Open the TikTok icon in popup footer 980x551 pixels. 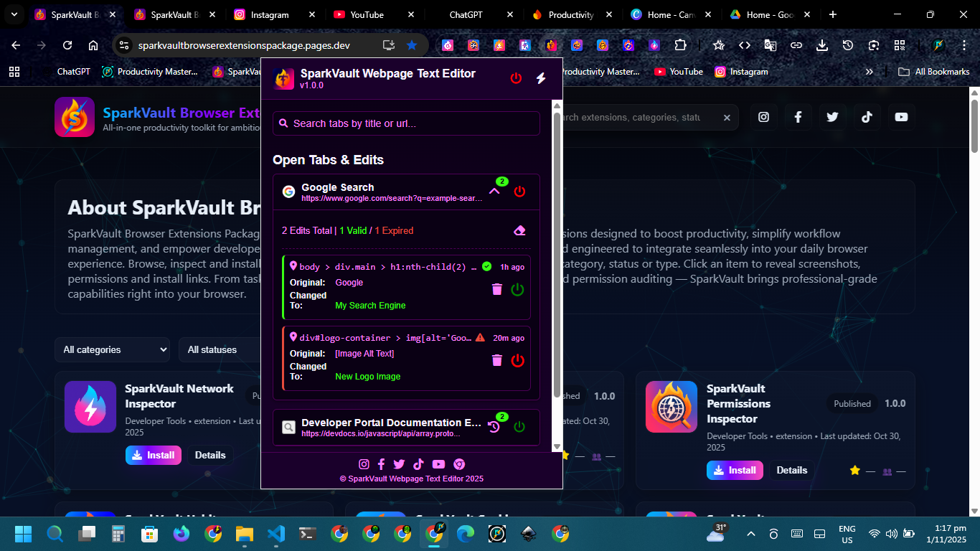[x=419, y=464]
